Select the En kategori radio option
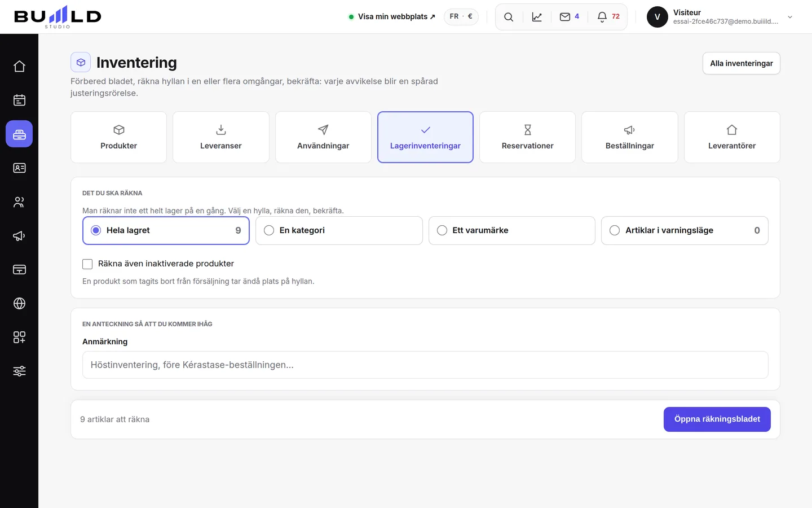 coord(339,230)
